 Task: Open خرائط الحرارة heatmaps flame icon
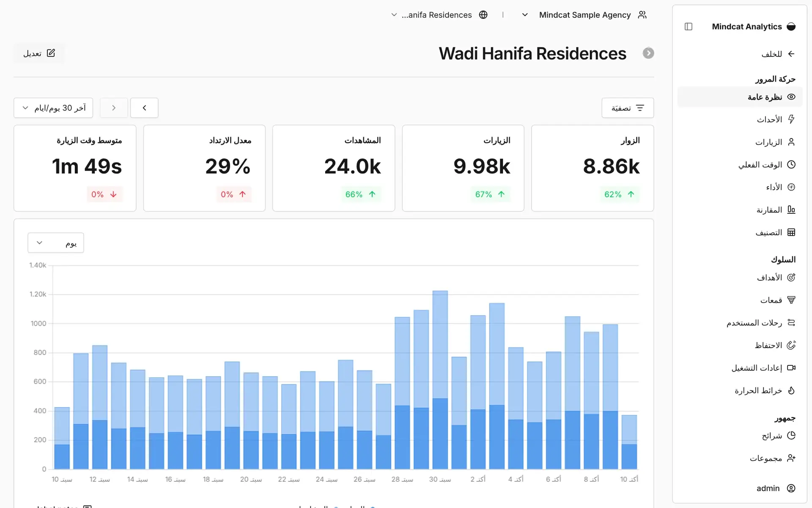pyautogui.click(x=791, y=390)
